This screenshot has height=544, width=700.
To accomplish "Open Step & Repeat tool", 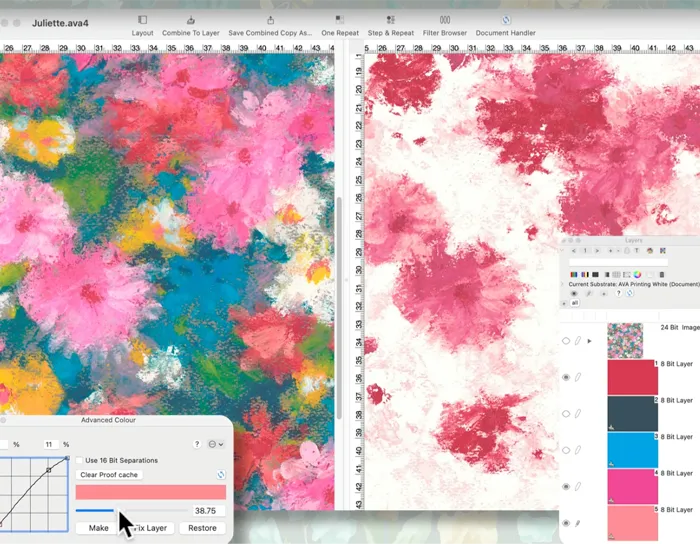I will coord(391,26).
